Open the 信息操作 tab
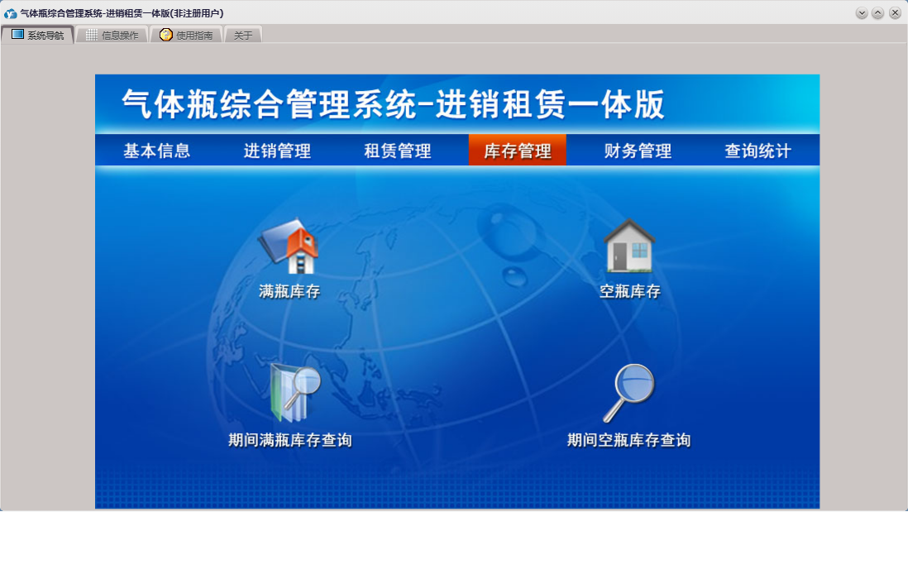Viewport: 908px width, 588px height. pyautogui.click(x=112, y=35)
